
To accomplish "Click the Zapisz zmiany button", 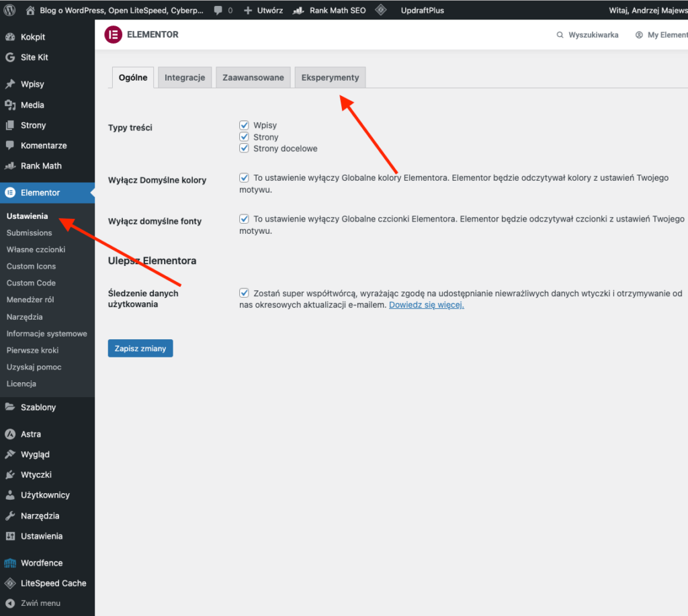I will pos(140,349).
